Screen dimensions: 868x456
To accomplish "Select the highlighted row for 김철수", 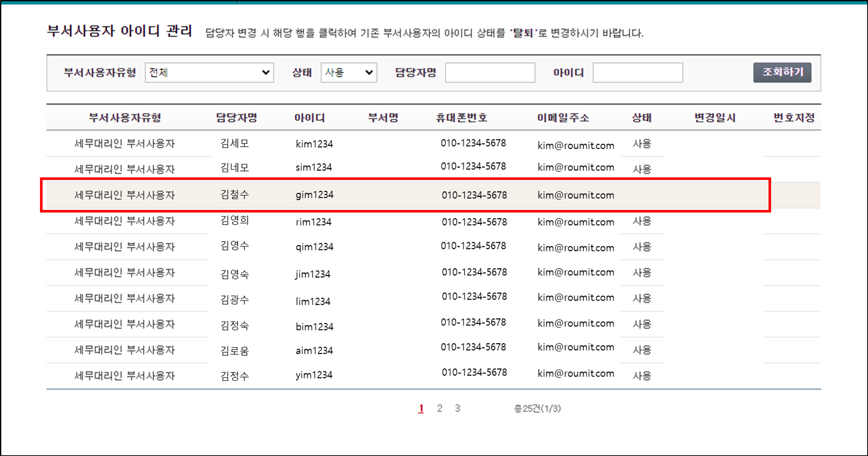I will tap(314, 195).
